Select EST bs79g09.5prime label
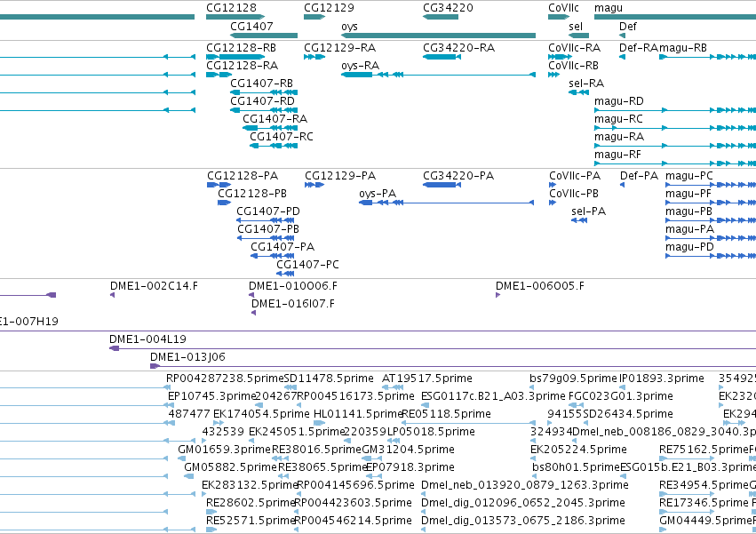Viewport: 756px width, 534px height. [x=573, y=379]
